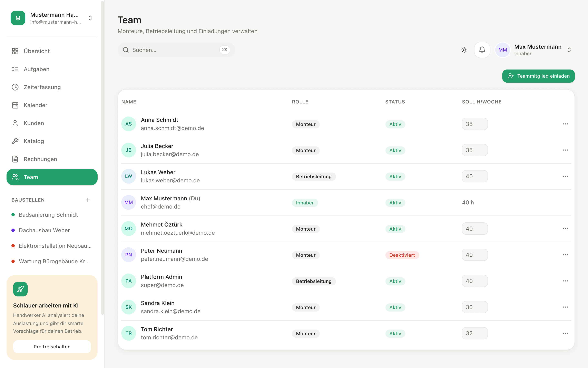
Task: Open Elektroinstallation Neubau project
Action: point(52,246)
